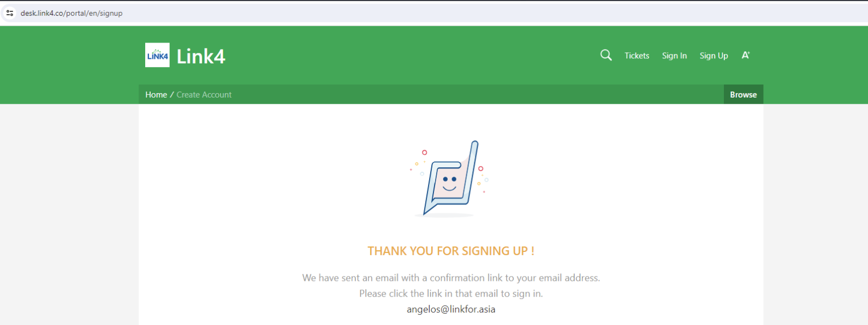Click the THANK YOU FOR SIGNING UP heading
Image resolution: width=868 pixels, height=325 pixels.
(451, 251)
